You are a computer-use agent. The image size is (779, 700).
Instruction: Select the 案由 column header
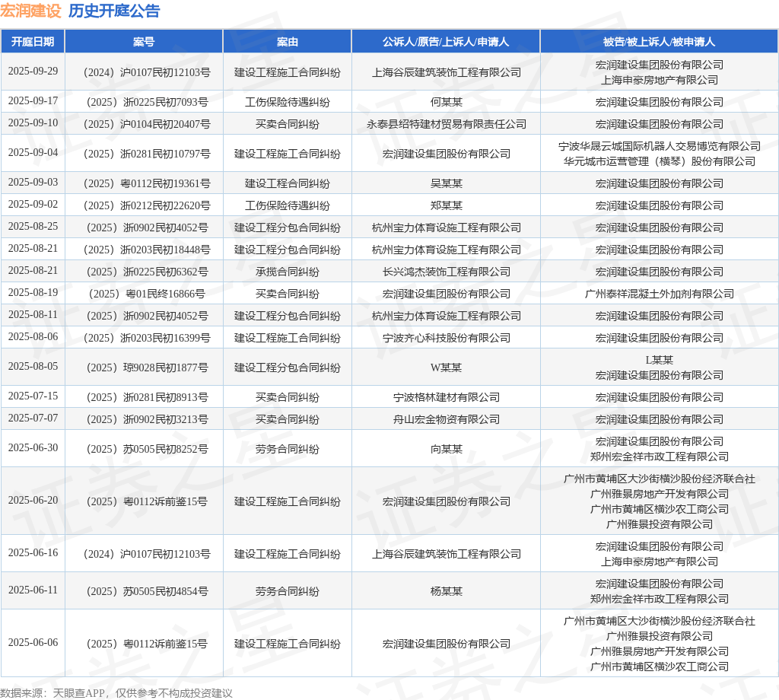pyautogui.click(x=287, y=42)
